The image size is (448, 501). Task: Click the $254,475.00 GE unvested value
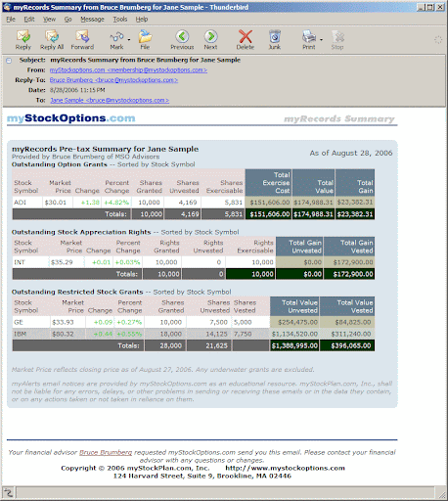tap(297, 322)
